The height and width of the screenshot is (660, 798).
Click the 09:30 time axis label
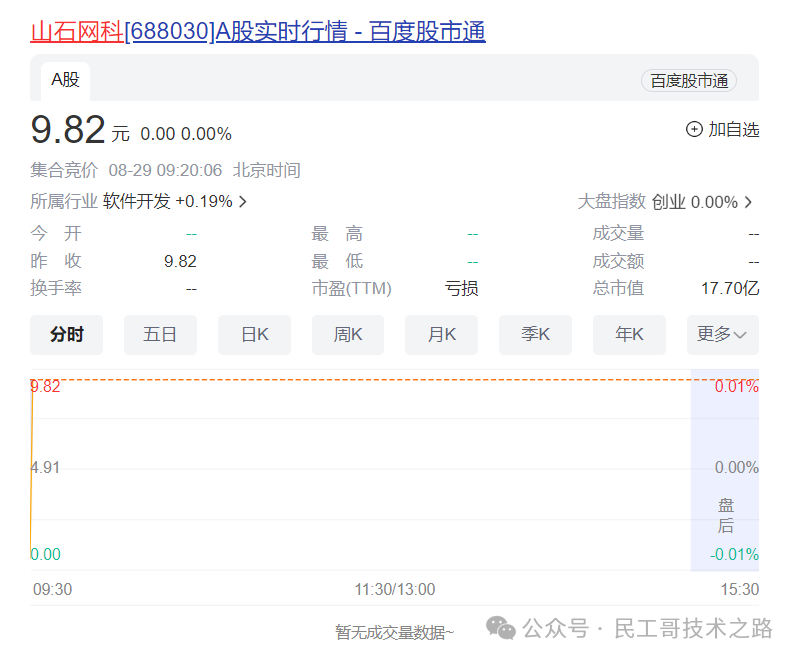(52, 589)
